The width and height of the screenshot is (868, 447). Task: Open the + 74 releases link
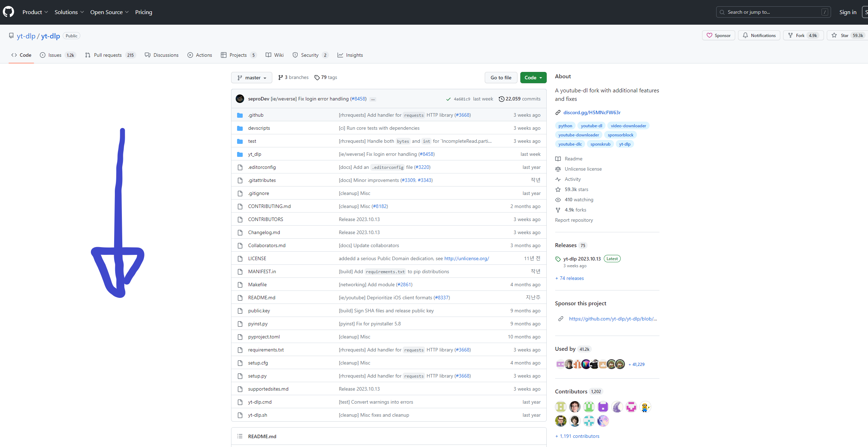click(x=570, y=278)
